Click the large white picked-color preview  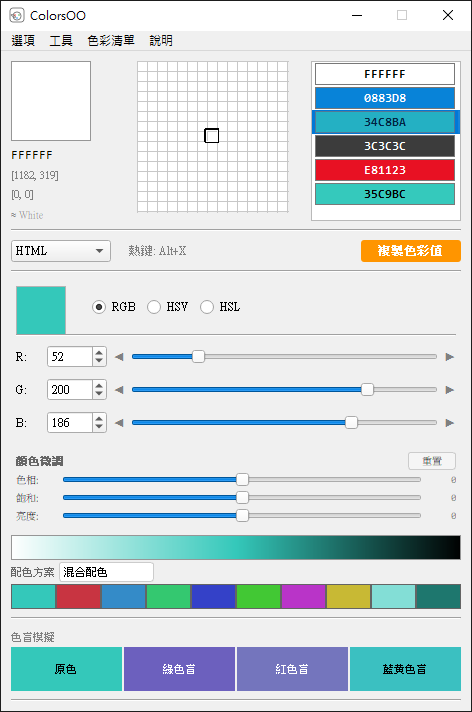(x=51, y=101)
